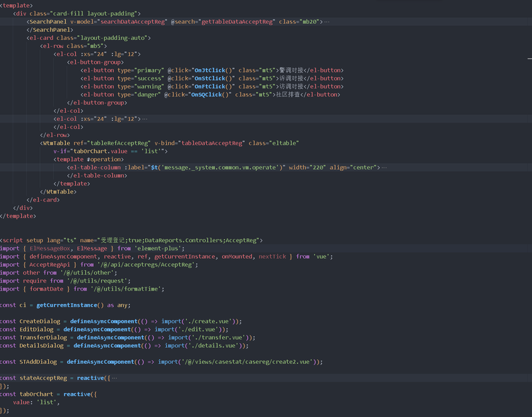Click 'class="eltable"' on WtmTable
Screen dimensions: 532x417
(x=274, y=143)
